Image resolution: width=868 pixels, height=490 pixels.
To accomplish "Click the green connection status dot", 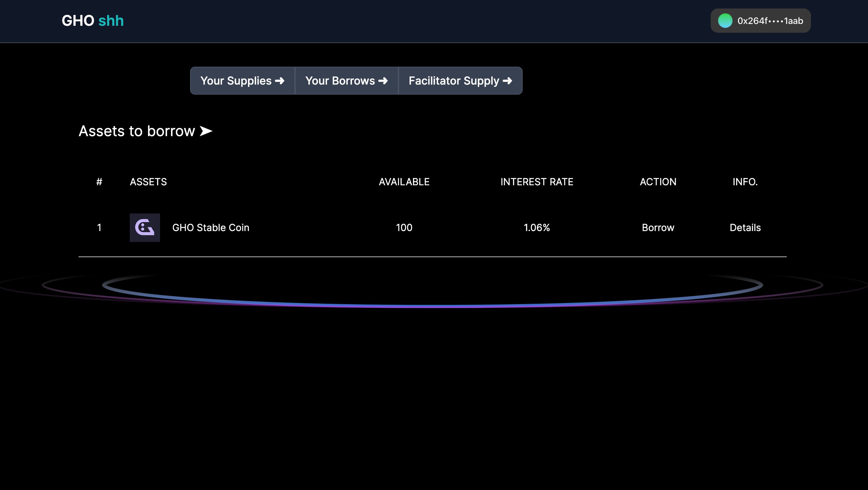I will click(724, 21).
